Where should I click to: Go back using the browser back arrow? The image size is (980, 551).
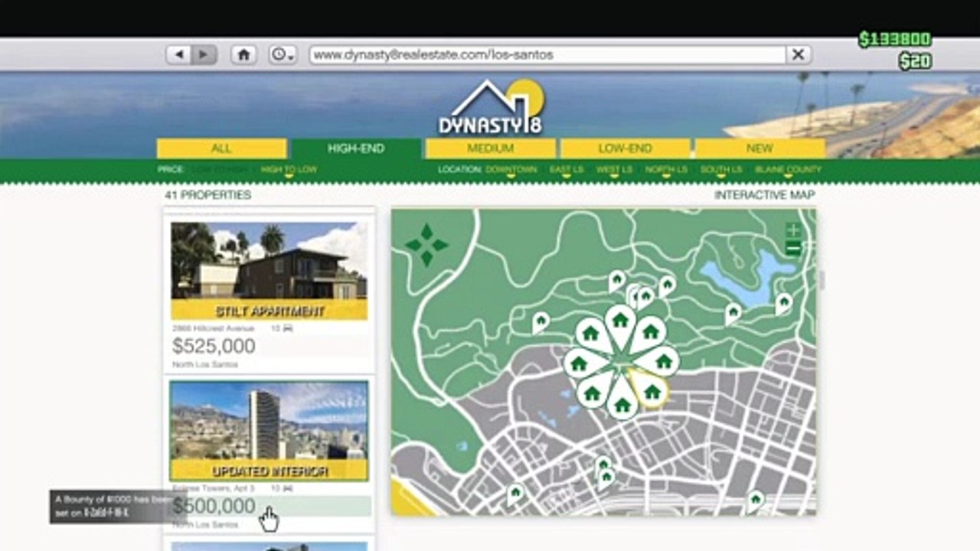point(179,55)
